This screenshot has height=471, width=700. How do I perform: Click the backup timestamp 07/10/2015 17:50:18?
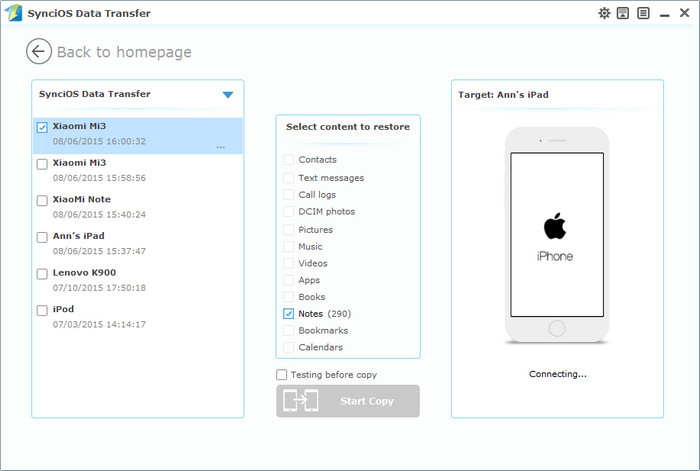(99, 288)
